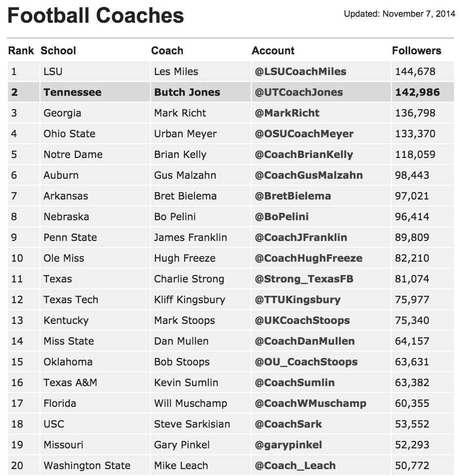Open the @UTCoachJones account link
The height and width of the screenshot is (476, 460).
299,92
